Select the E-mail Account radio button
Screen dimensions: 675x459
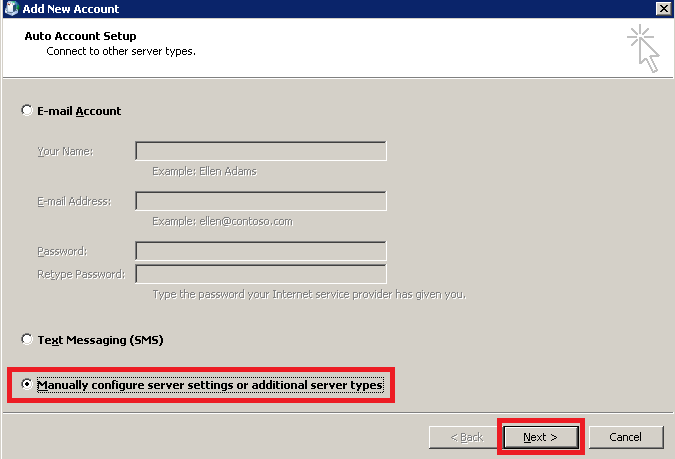(x=27, y=110)
